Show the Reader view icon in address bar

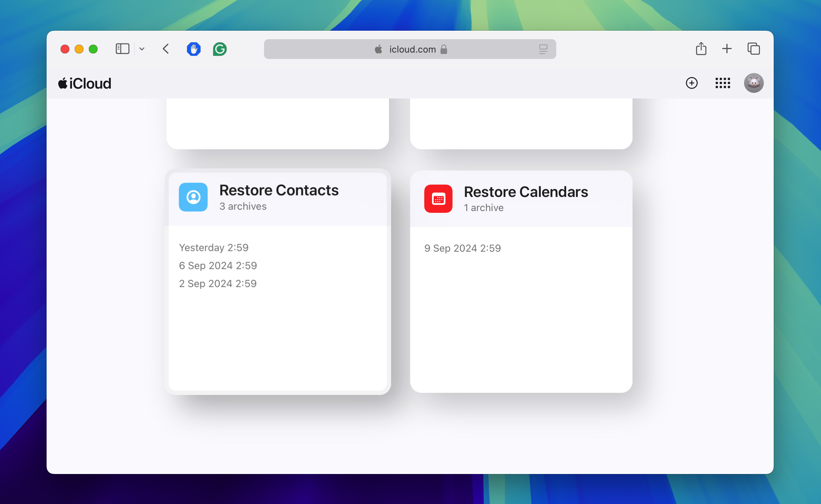pyautogui.click(x=543, y=49)
